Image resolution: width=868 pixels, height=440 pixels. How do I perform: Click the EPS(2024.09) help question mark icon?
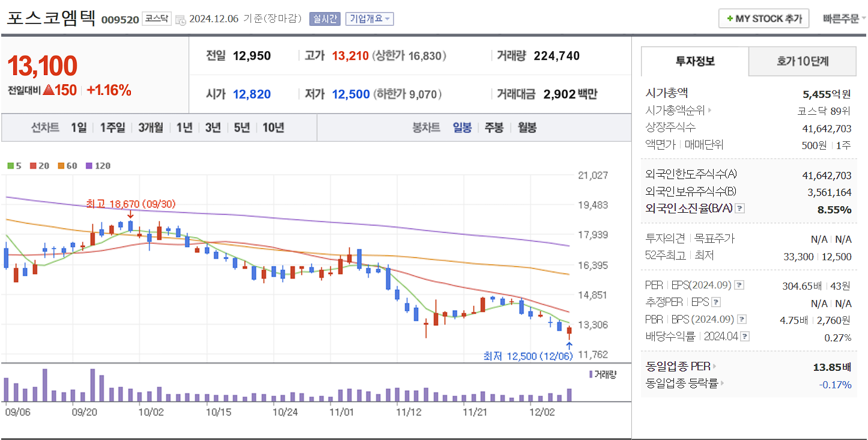click(x=739, y=285)
